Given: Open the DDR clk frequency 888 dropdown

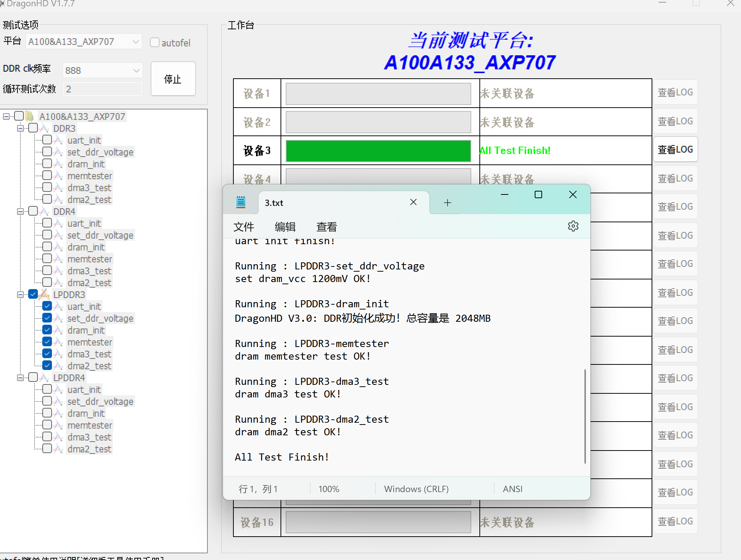Looking at the screenshot, I should pyautogui.click(x=102, y=70).
